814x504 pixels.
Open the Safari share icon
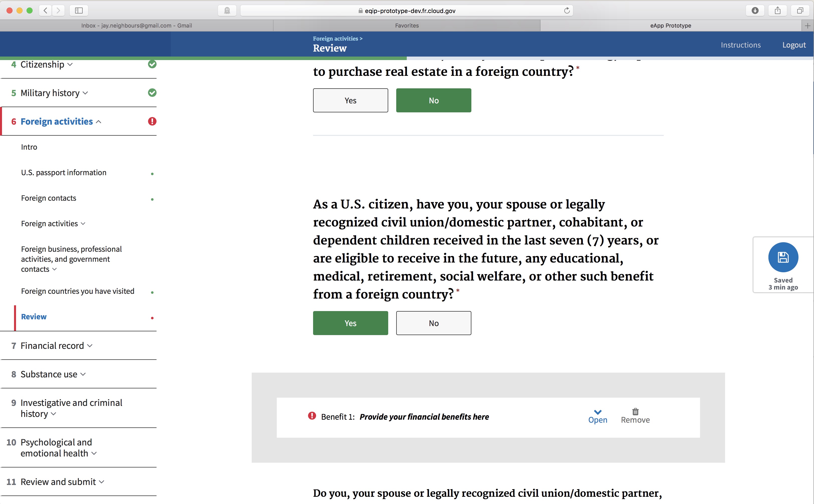777,11
